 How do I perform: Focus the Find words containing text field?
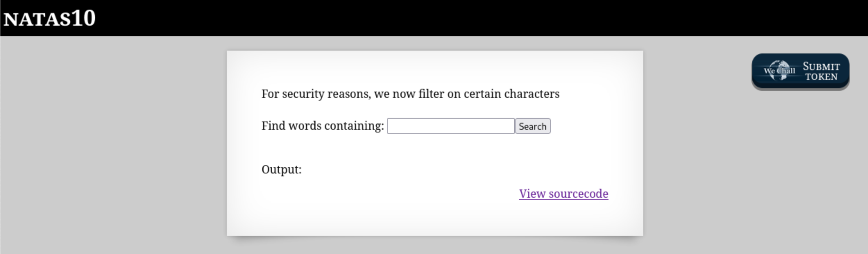coord(451,126)
